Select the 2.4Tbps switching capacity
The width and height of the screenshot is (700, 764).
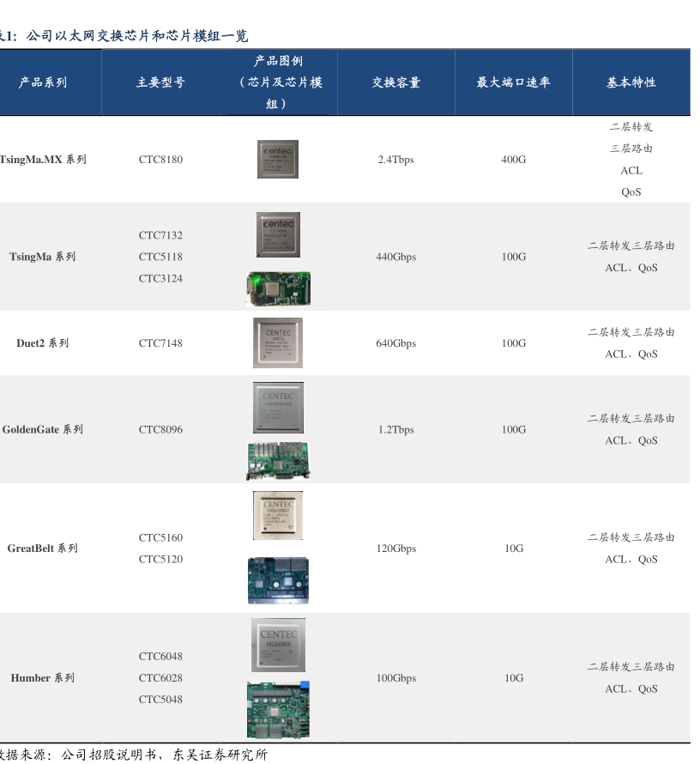[x=396, y=160]
